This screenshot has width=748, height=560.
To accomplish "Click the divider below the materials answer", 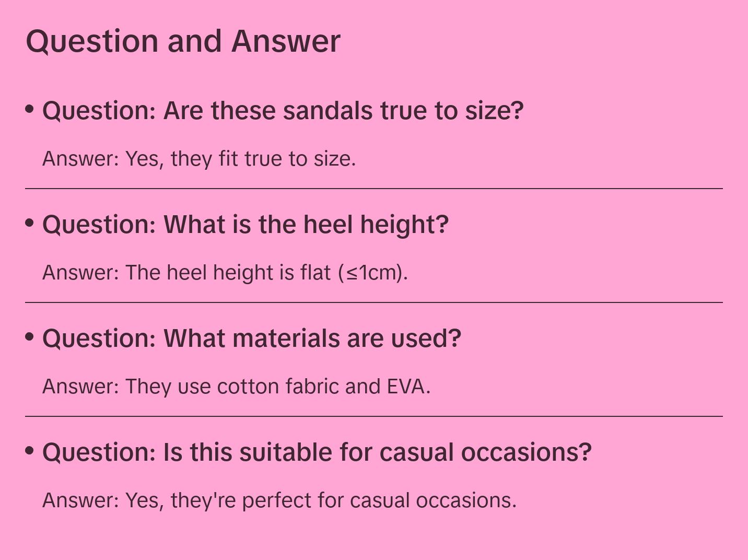I will pyautogui.click(x=374, y=416).
